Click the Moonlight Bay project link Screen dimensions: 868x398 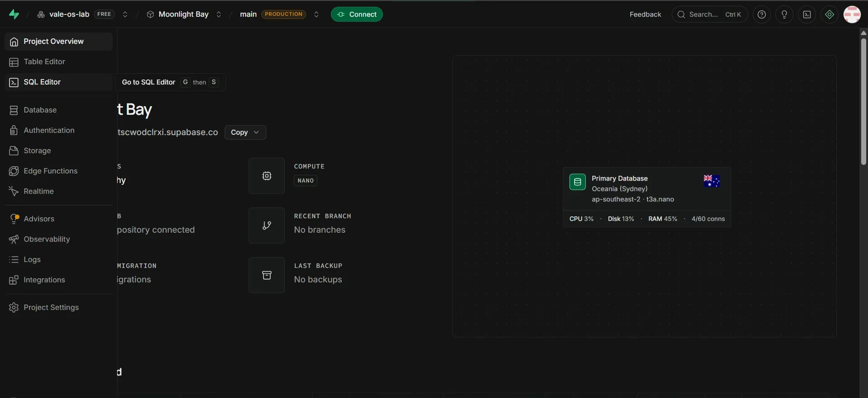click(x=184, y=14)
